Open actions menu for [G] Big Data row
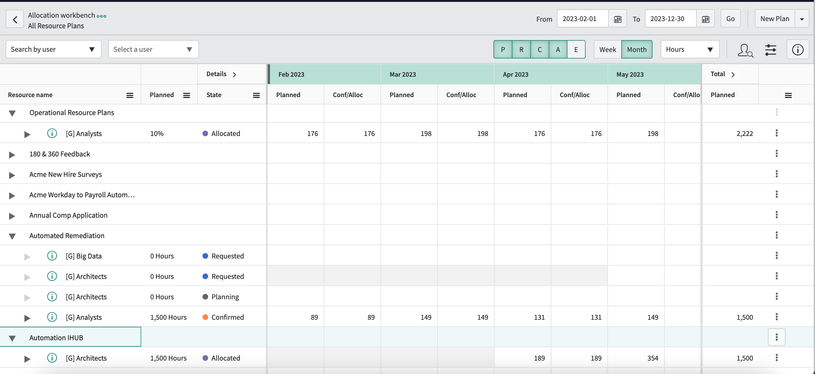 (x=777, y=256)
